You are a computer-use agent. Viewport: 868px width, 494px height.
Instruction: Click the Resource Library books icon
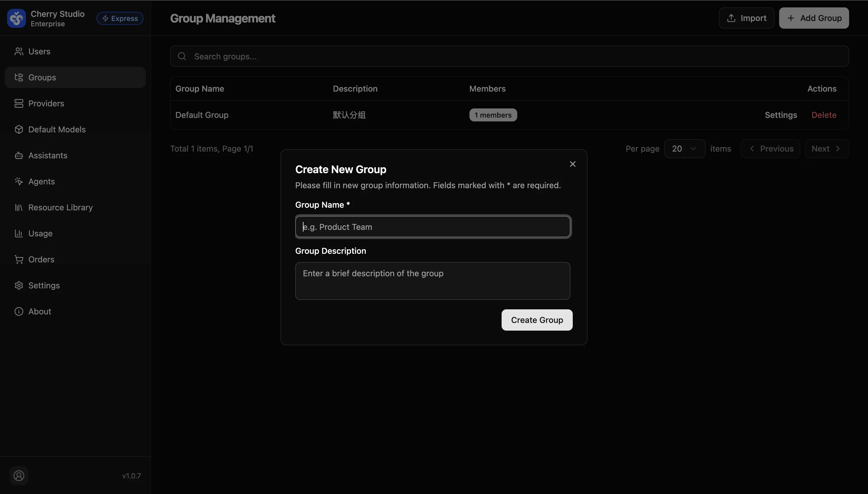coord(19,207)
